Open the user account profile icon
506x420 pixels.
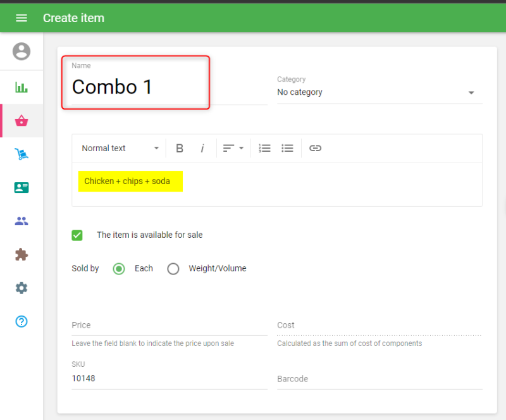point(22,51)
